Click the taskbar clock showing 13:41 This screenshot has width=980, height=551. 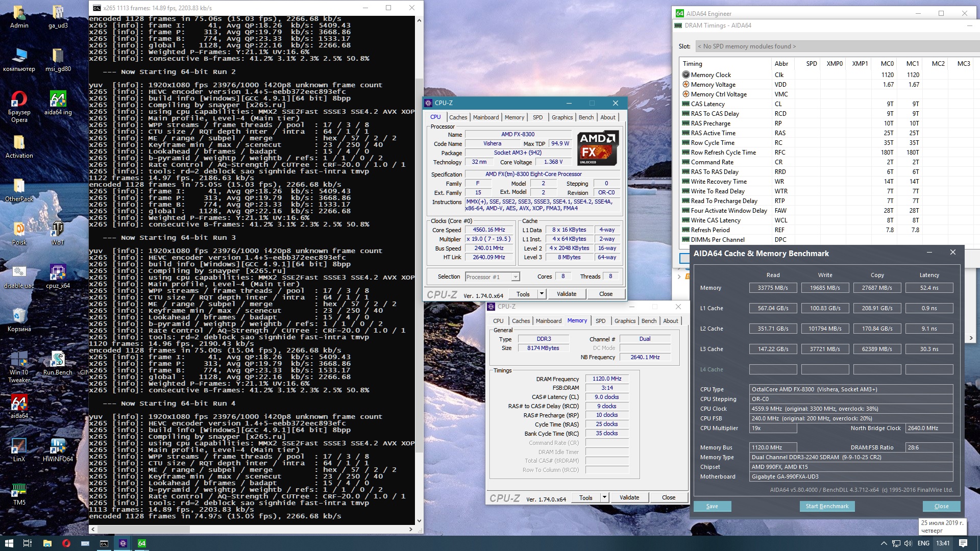(943, 543)
